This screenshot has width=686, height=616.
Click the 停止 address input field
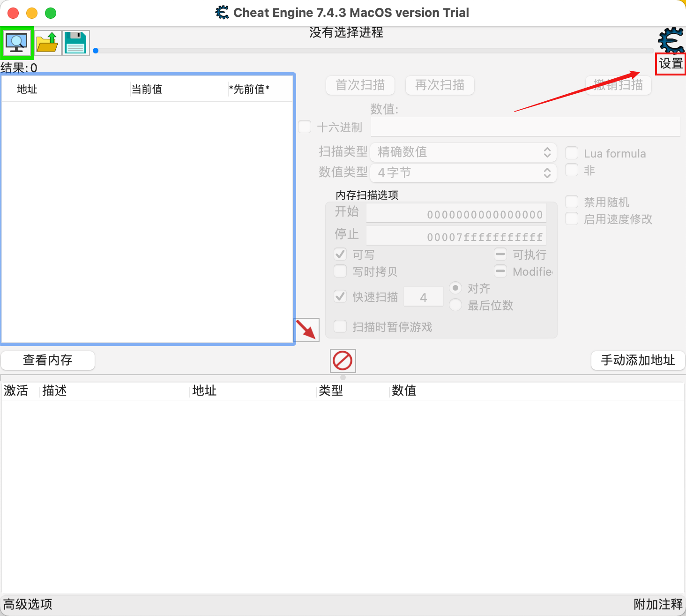click(456, 235)
